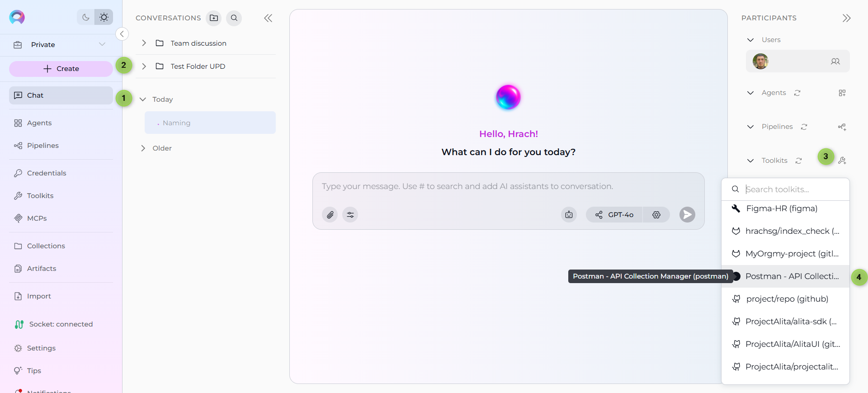Open the Naming conversation
Viewport: 868px width, 393px height.
pyautogui.click(x=210, y=123)
